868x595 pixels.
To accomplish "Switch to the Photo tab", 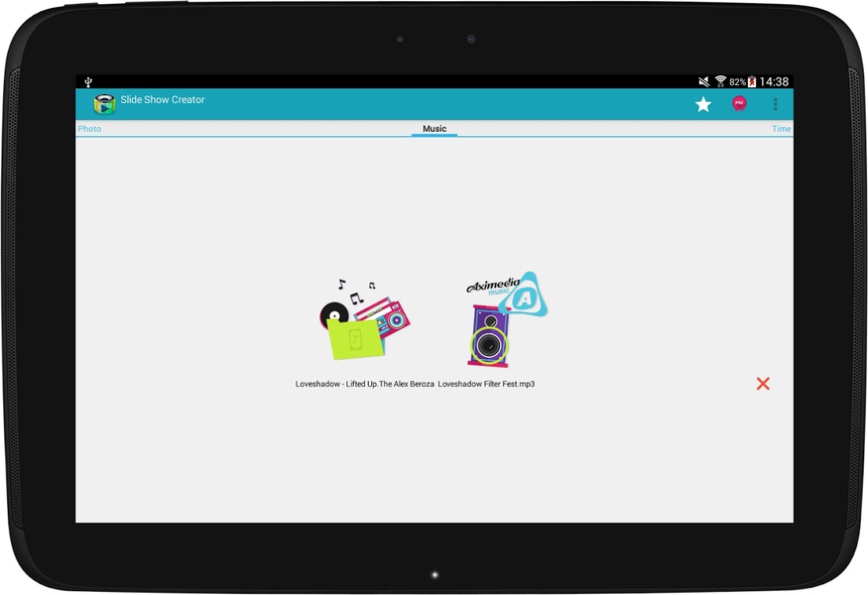I will (89, 128).
